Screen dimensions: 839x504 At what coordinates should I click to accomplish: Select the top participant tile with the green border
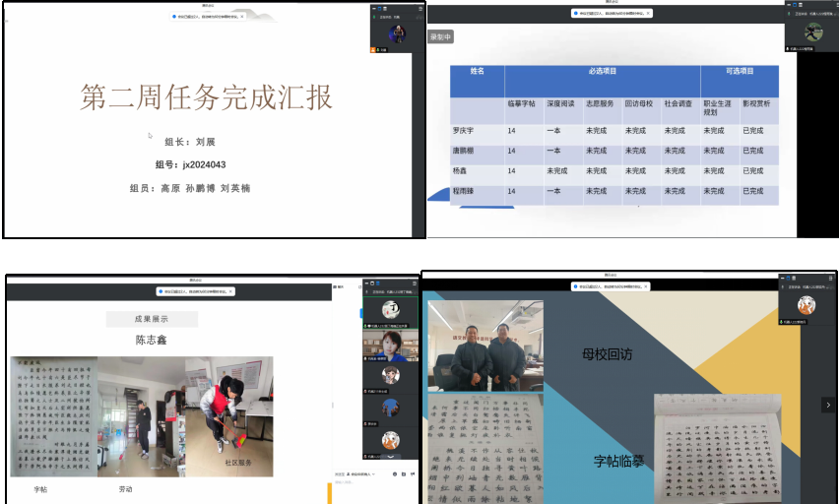[x=391, y=311]
